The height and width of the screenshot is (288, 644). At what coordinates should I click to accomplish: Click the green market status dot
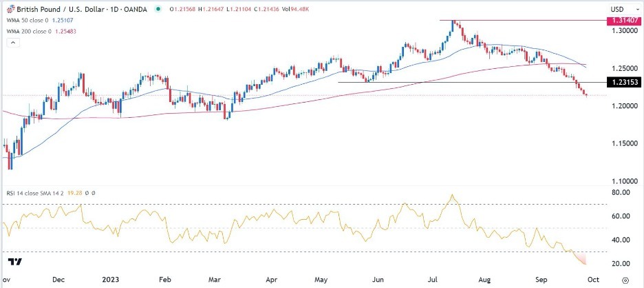click(x=158, y=9)
